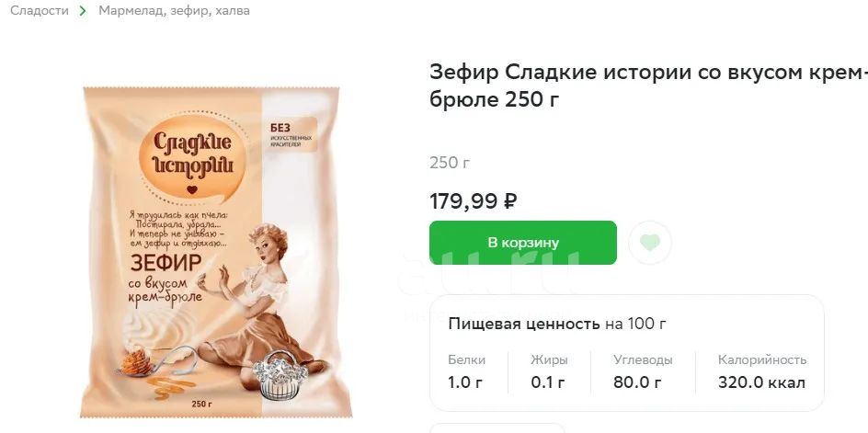The height and width of the screenshot is (433, 868).
Task: Click the spoon with caramel on package
Action: (156, 359)
